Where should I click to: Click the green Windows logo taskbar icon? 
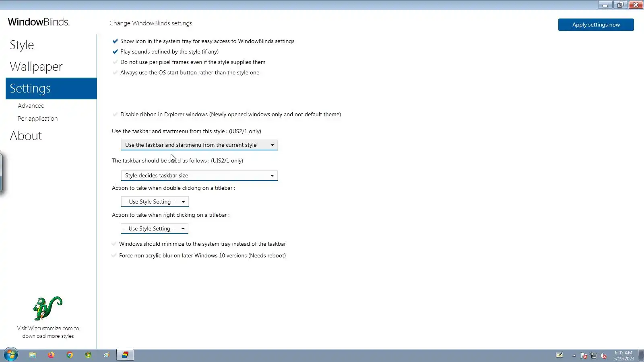[x=88, y=355]
